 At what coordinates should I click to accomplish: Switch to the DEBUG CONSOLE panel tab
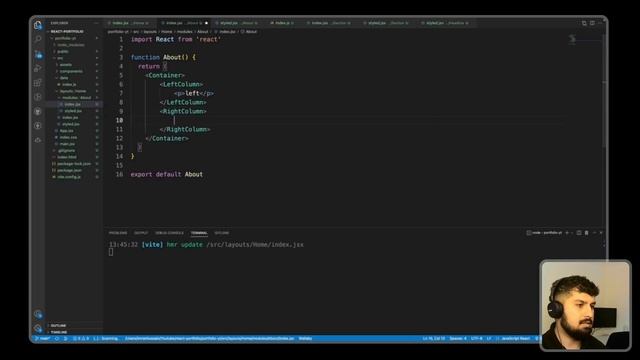tap(169, 233)
